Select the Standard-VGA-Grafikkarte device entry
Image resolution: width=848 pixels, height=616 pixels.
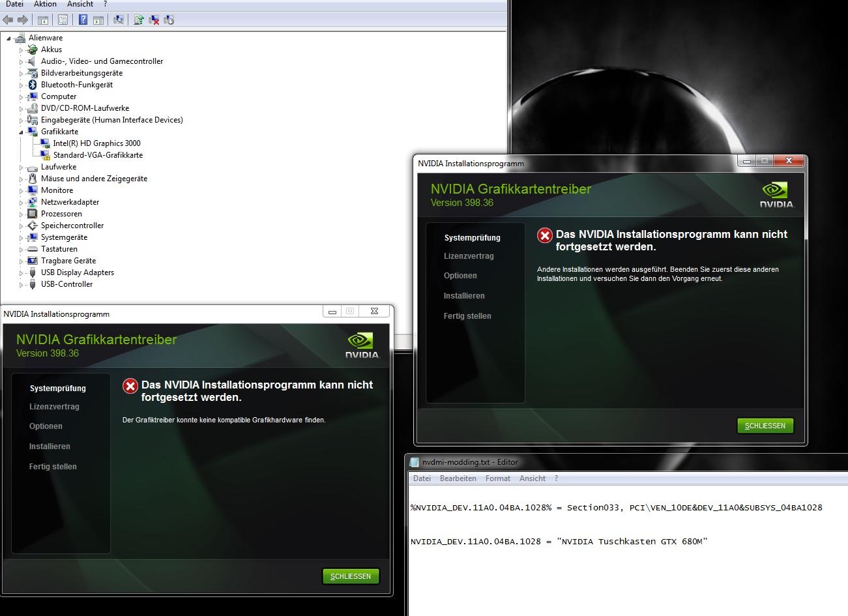(x=98, y=155)
